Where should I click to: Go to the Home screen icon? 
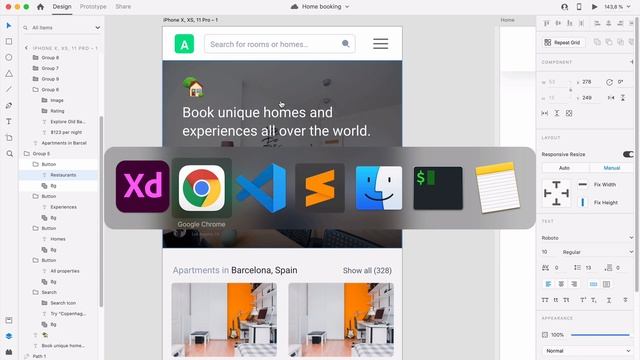pyautogui.click(x=40, y=7)
